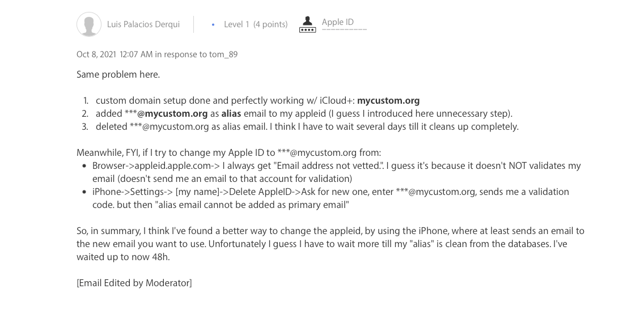Viewport: 644px width, 310px height.
Task: Open the Luis Palacios Derqui profile name
Action: click(x=143, y=24)
